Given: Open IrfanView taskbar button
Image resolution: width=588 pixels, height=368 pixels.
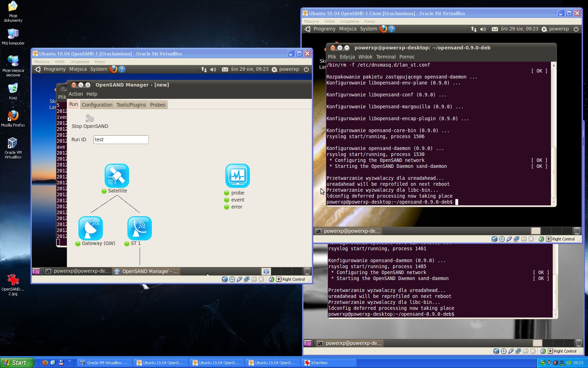Looking at the screenshot, I should [x=329, y=363].
